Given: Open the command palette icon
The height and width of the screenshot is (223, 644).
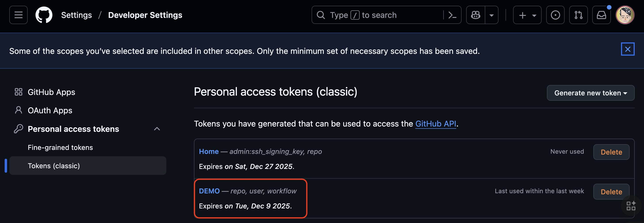Looking at the screenshot, I should 452,15.
